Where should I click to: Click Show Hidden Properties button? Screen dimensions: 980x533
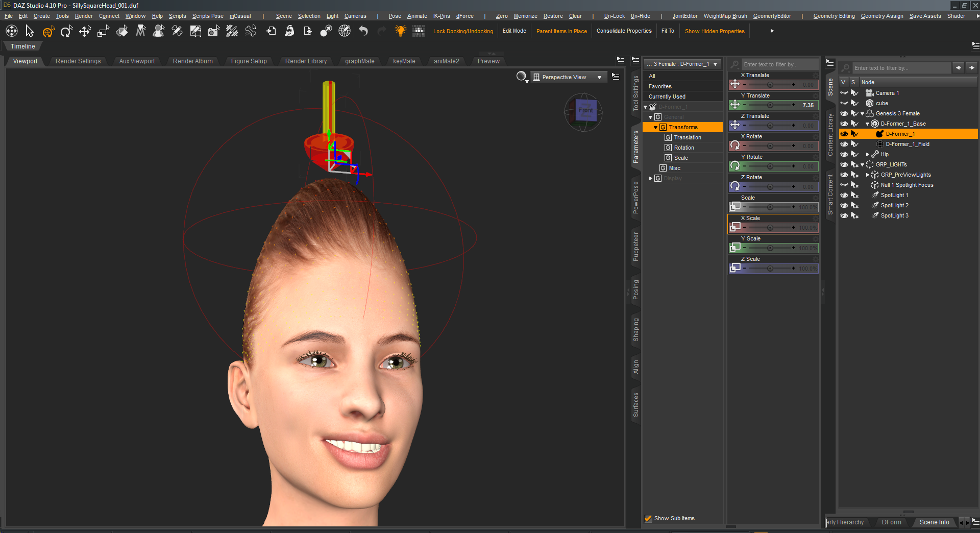[x=715, y=31]
